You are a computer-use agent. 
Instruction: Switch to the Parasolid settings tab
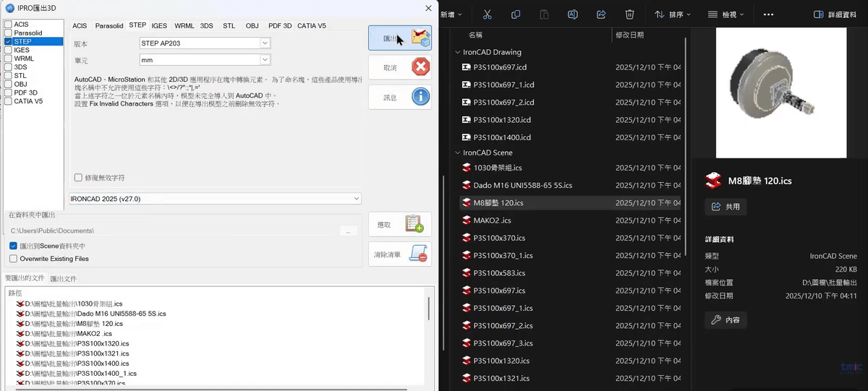tap(109, 25)
